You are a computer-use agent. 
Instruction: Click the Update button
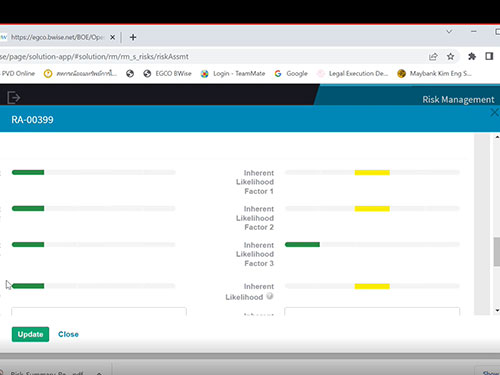coord(30,334)
